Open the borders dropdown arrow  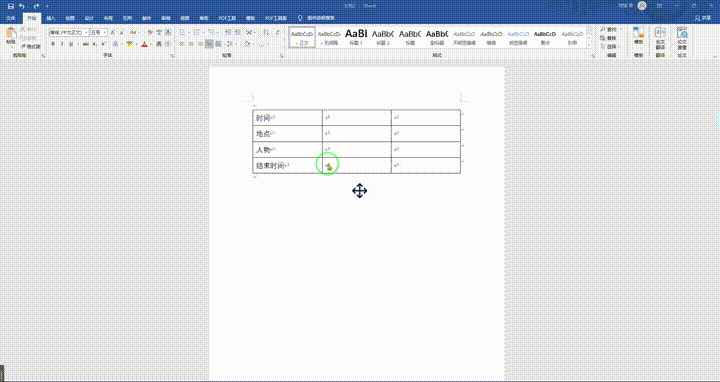(x=268, y=44)
